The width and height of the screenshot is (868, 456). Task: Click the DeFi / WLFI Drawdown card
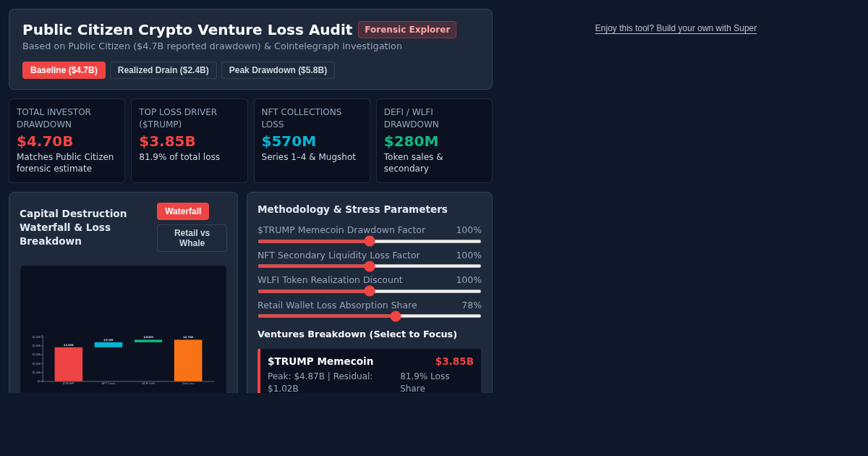pyautogui.click(x=434, y=140)
